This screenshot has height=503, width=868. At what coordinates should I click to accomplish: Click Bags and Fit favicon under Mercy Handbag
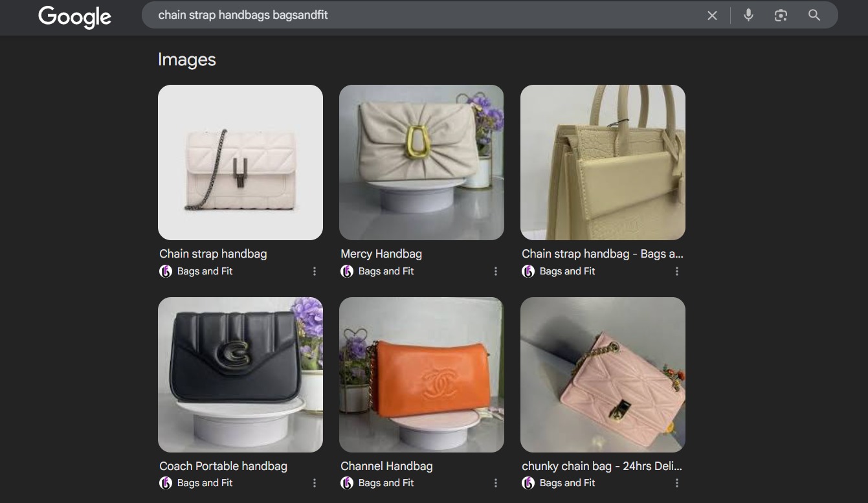[x=347, y=271]
